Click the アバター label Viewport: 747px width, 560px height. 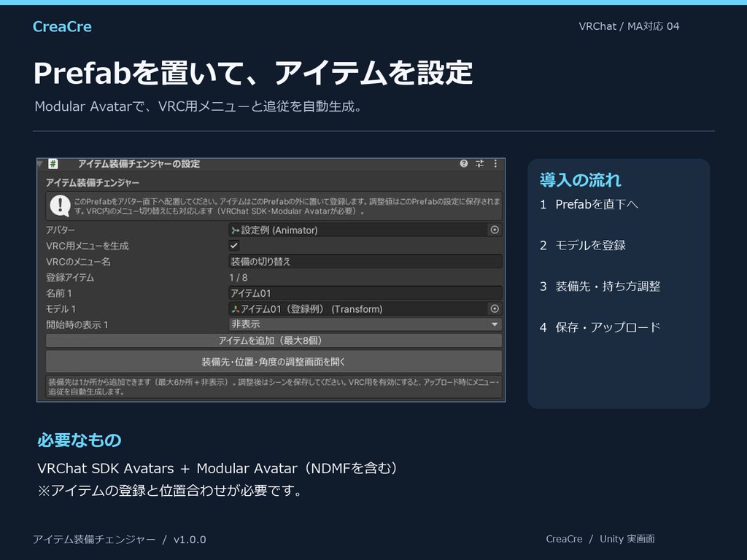tap(61, 230)
